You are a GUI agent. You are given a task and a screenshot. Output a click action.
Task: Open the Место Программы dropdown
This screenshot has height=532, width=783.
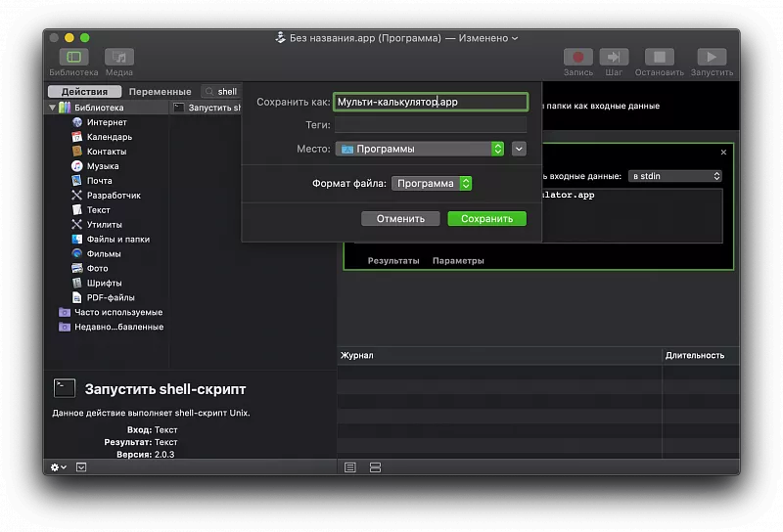click(x=419, y=149)
